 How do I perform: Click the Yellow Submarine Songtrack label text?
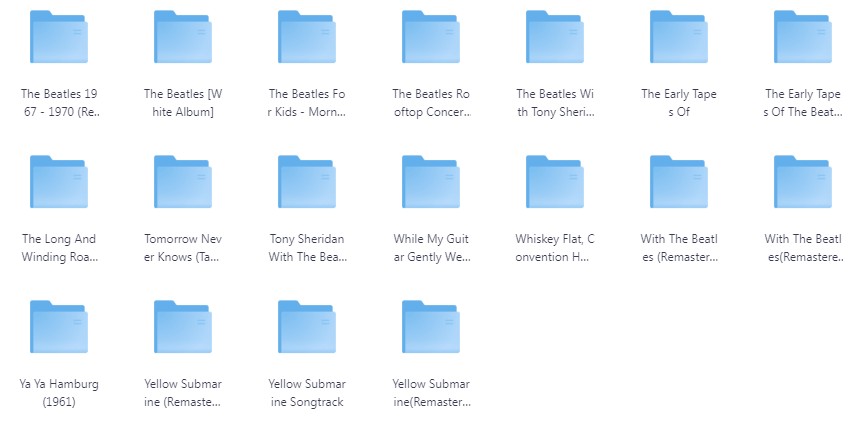(x=307, y=393)
